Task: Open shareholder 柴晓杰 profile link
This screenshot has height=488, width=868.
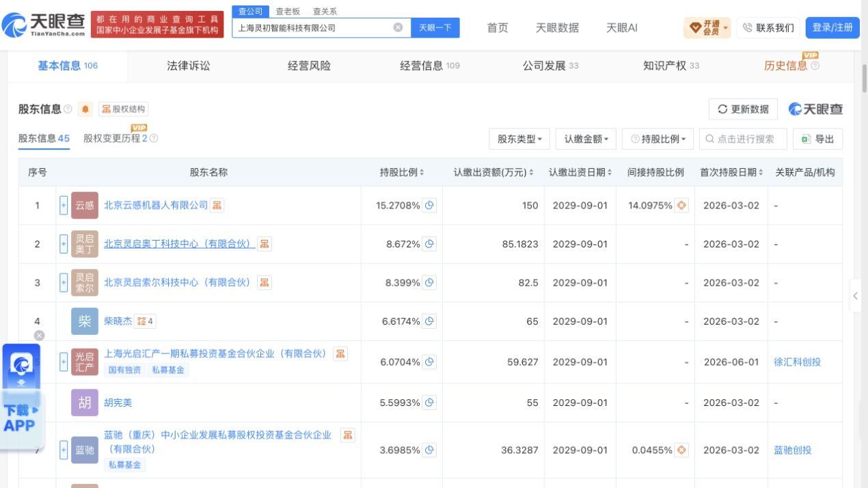Action: pyautogui.click(x=119, y=321)
